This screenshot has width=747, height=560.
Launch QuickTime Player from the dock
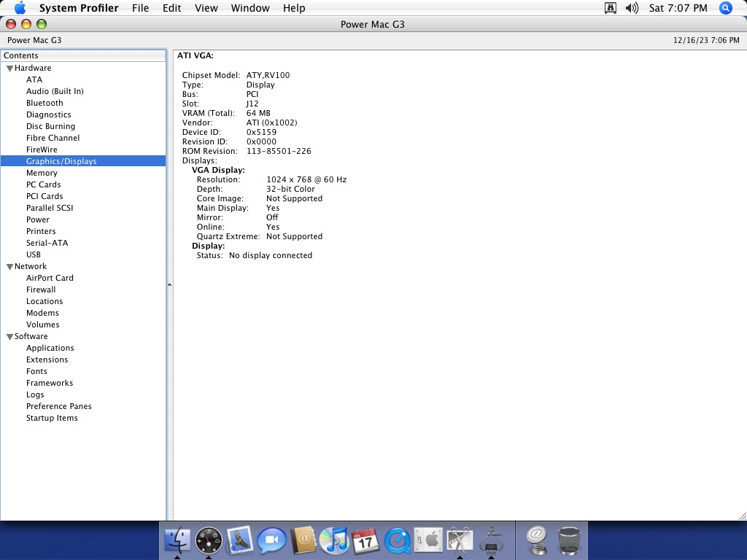[x=398, y=540]
